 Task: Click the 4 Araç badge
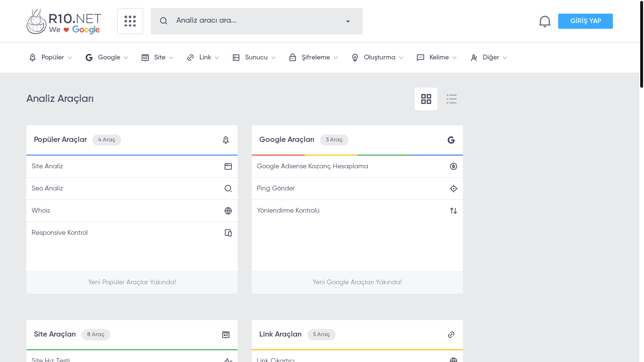(107, 140)
